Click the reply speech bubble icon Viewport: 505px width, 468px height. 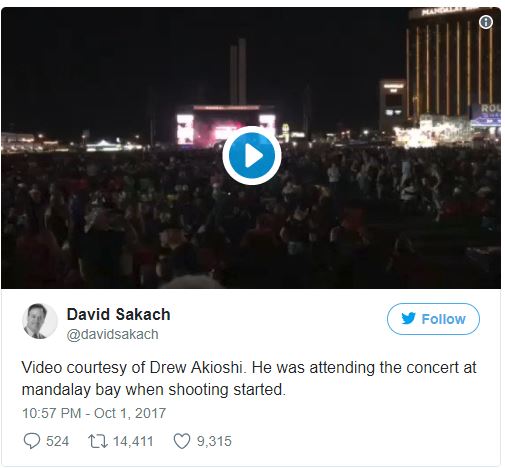point(32,441)
